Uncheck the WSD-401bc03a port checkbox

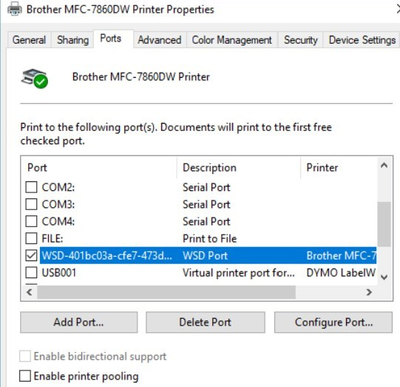click(31, 256)
